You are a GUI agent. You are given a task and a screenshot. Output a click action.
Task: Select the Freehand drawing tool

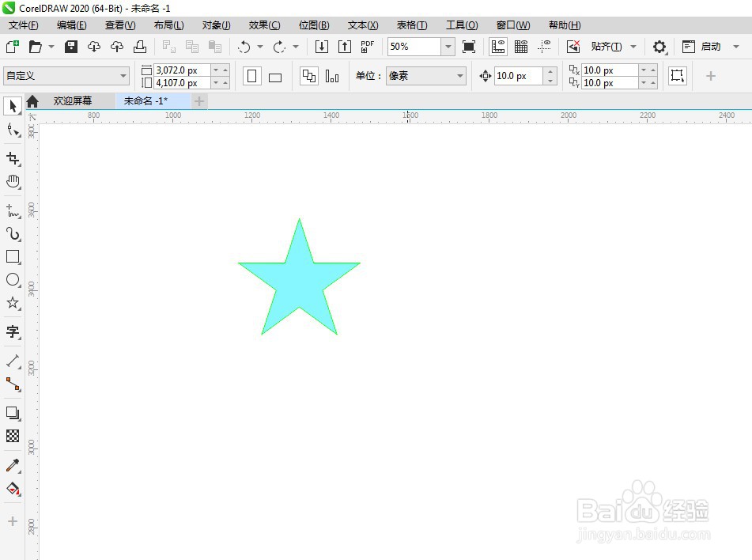tap(13, 210)
